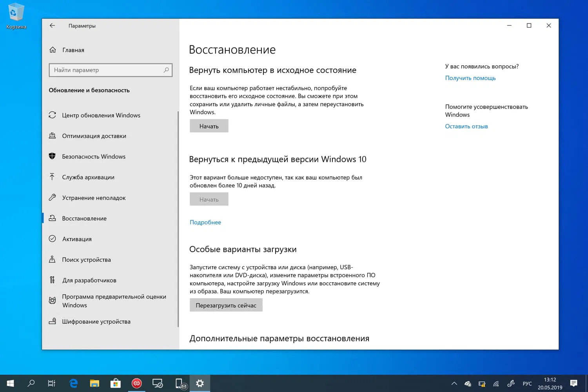
Task: Click the Найти параметр search field
Action: click(111, 70)
